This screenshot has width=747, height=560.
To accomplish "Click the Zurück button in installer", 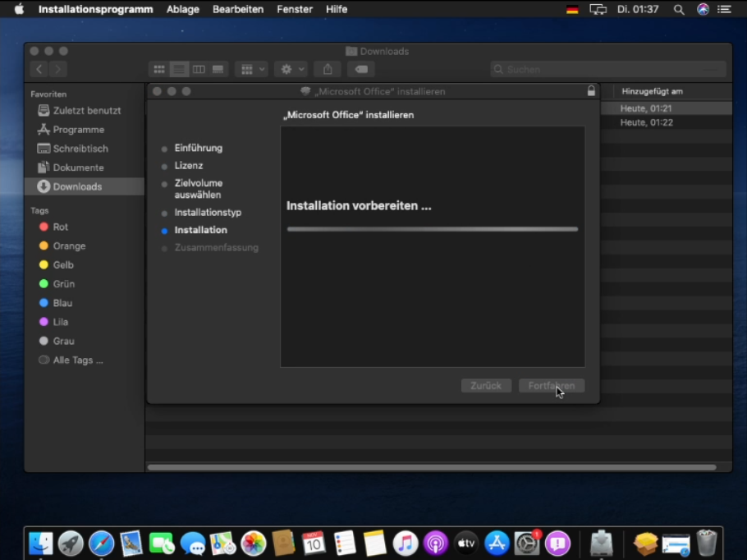I will click(x=486, y=386).
